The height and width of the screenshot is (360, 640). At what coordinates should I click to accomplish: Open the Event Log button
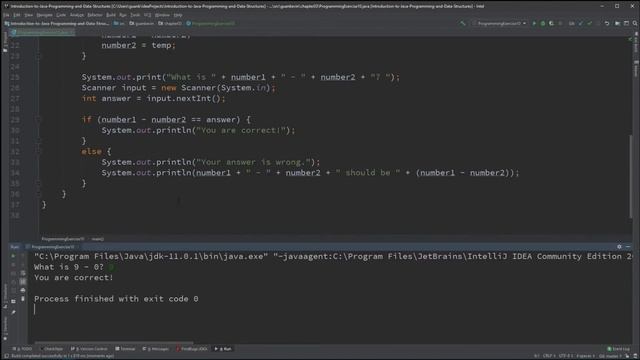point(618,349)
